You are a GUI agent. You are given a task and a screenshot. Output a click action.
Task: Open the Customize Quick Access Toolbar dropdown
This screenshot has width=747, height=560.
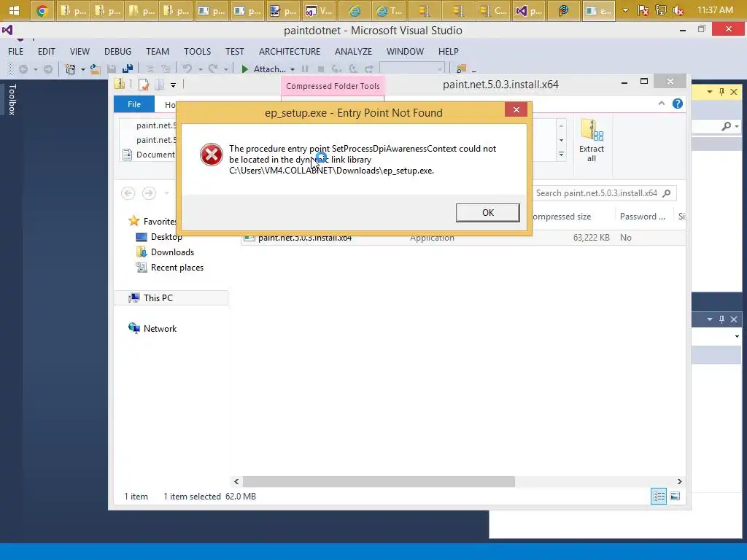[x=173, y=85]
